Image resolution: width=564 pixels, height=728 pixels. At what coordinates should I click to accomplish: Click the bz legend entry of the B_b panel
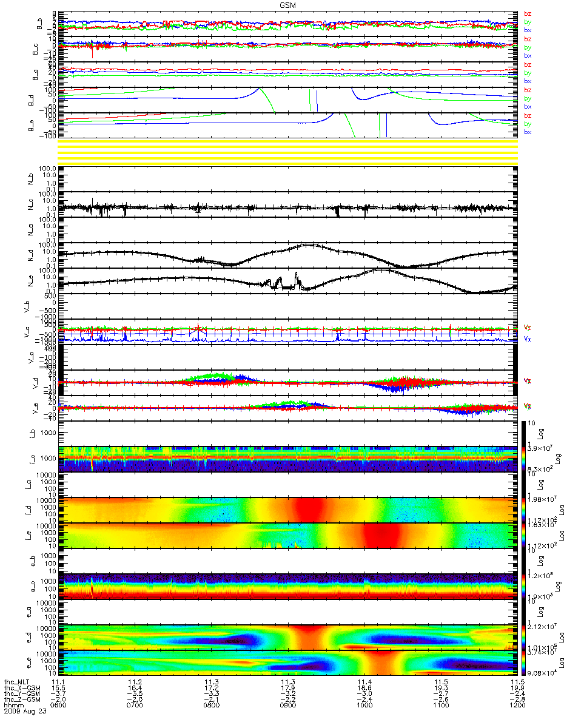pos(528,14)
